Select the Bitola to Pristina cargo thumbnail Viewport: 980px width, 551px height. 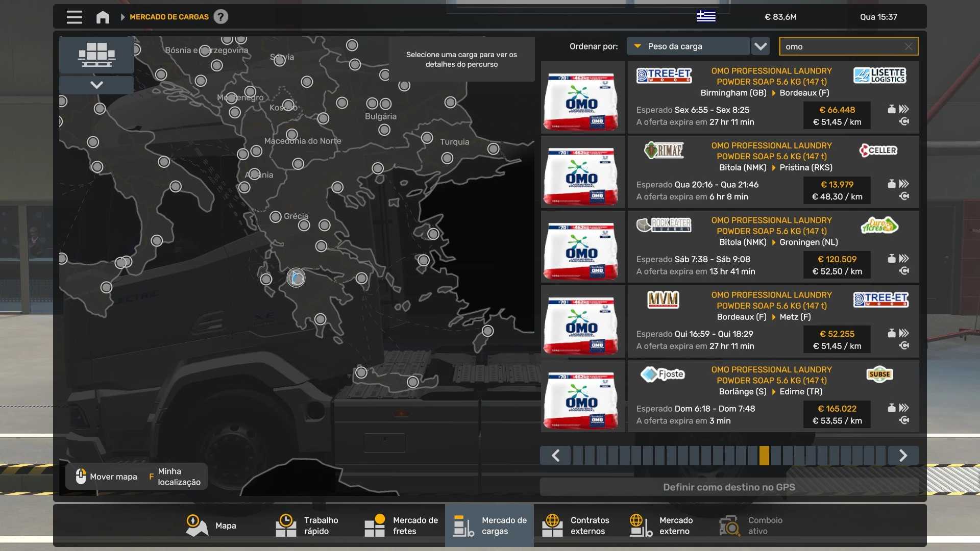582,172
